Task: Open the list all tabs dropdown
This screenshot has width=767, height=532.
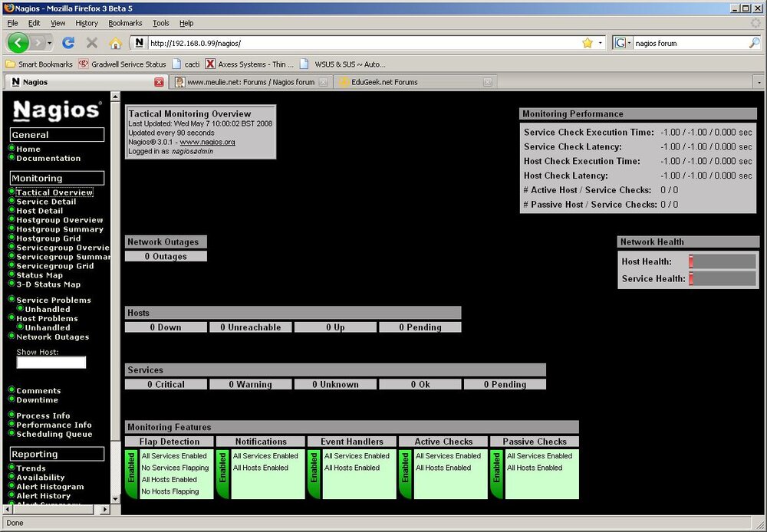Action: click(759, 83)
